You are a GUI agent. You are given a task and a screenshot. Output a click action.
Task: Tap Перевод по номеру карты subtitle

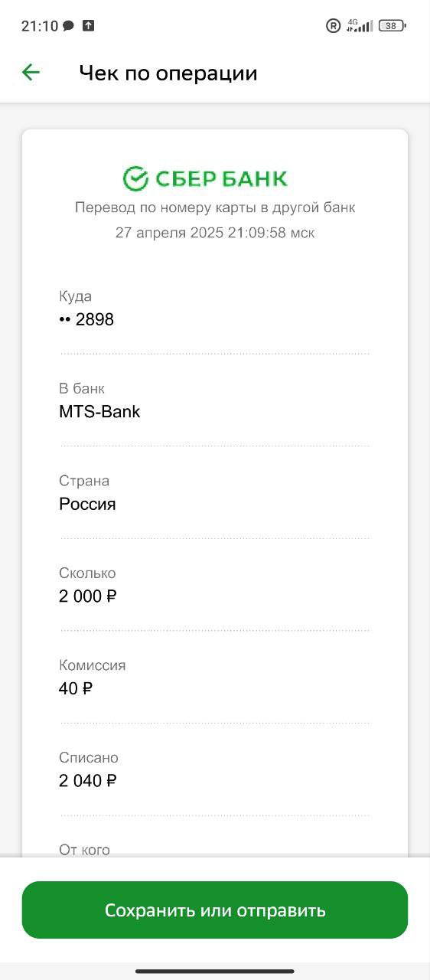point(215,207)
